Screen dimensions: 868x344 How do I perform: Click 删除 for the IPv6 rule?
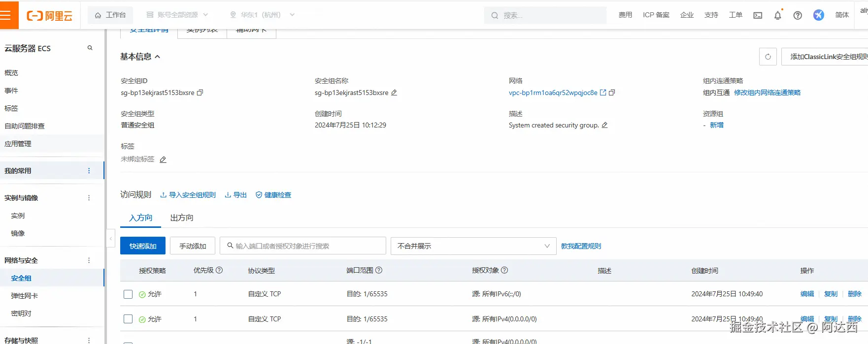855,294
